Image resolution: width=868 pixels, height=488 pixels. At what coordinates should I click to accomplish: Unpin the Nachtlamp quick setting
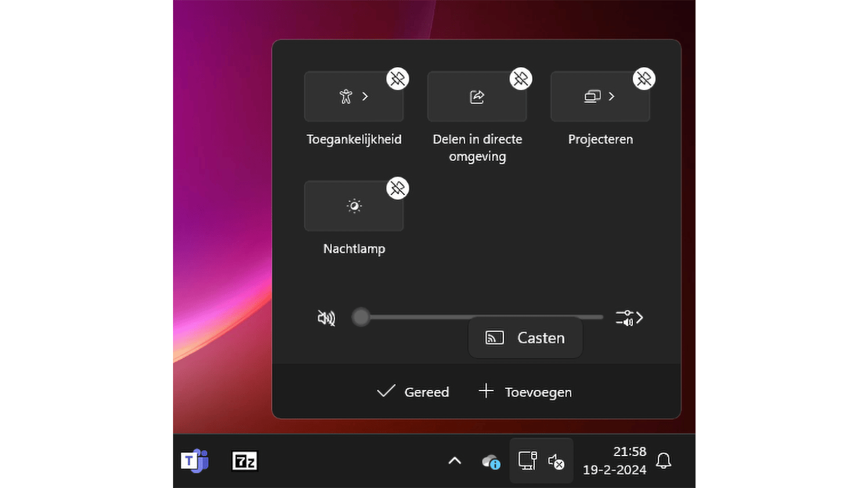[x=398, y=188]
